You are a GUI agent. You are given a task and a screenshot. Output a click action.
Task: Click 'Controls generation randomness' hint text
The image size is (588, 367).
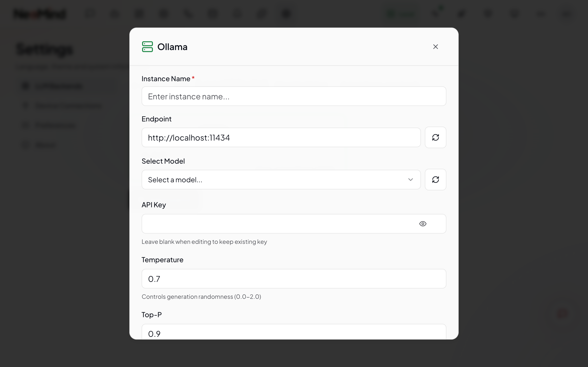[x=201, y=297]
